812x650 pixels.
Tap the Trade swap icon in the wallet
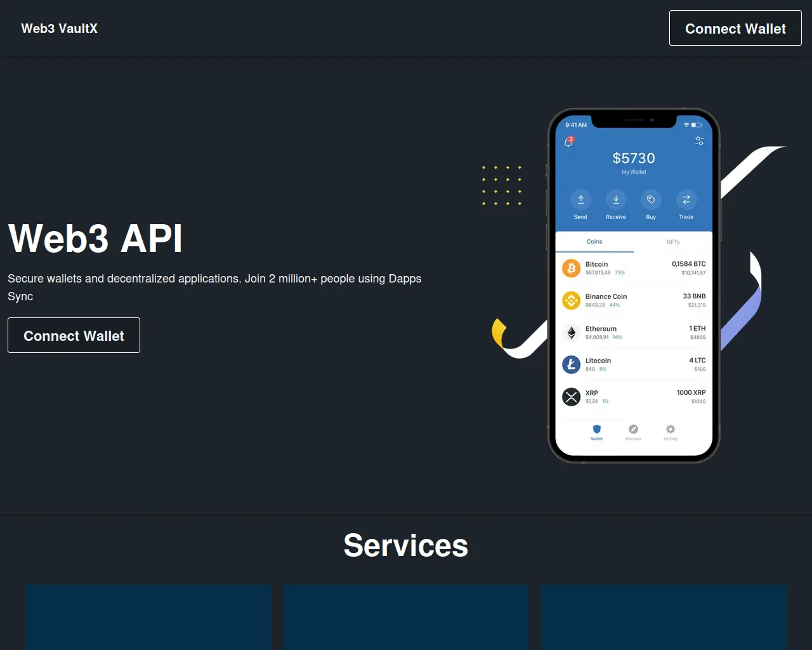(686, 199)
